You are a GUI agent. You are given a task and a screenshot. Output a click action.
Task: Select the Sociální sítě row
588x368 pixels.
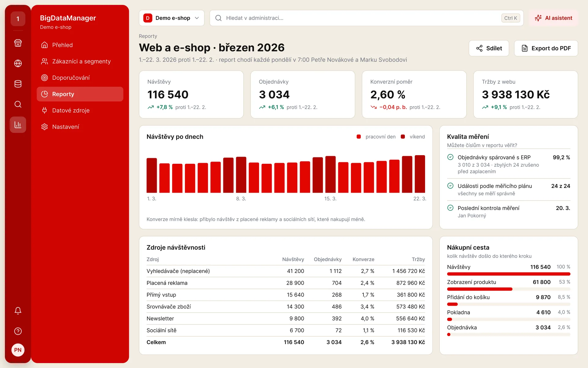click(285, 330)
